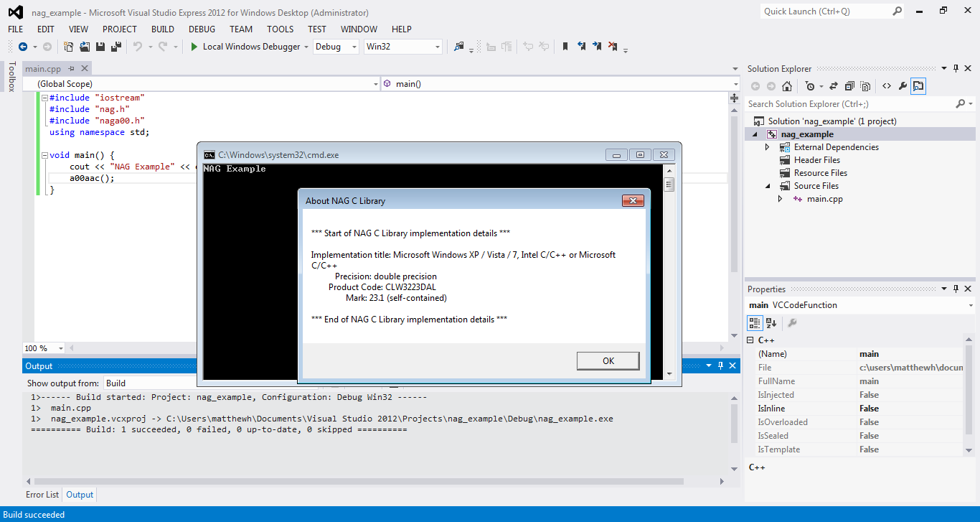Toggle a bookmark on current line
Viewport: 980px width, 522px height.
point(565,47)
